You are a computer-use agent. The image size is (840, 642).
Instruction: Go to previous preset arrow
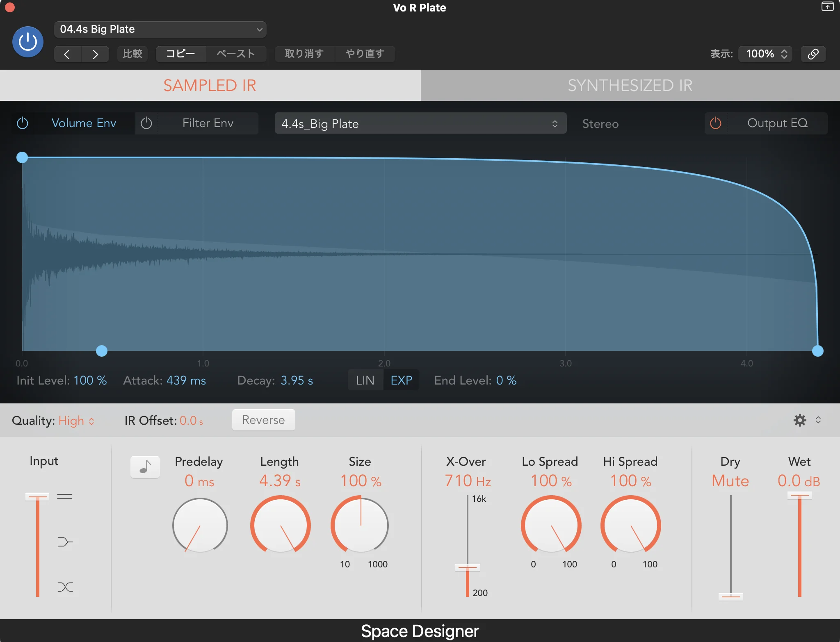coord(67,54)
